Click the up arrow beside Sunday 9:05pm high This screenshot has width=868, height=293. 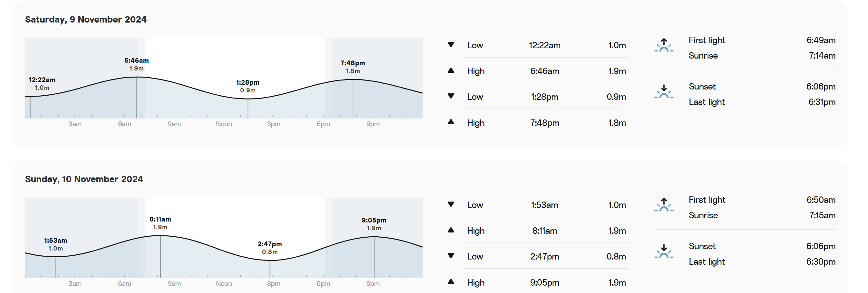[x=451, y=281]
